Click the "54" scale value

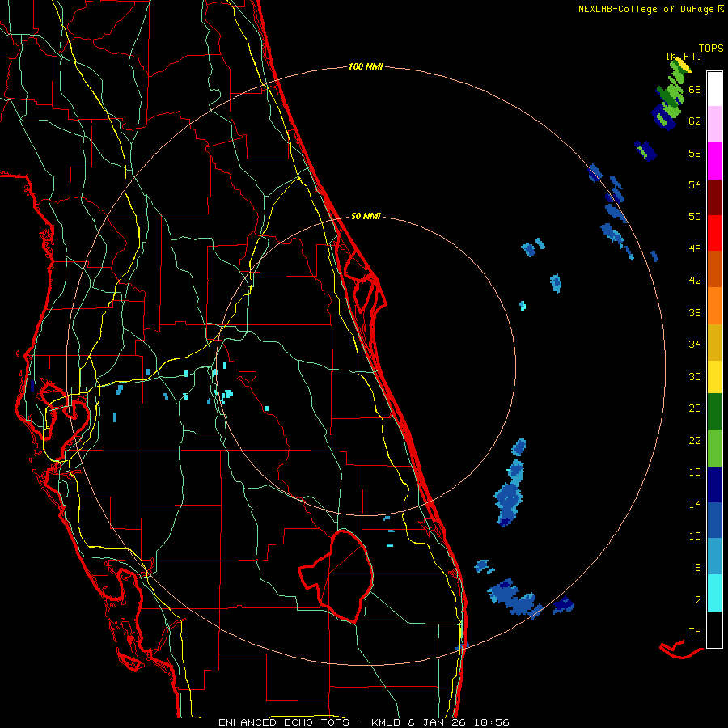coord(695,184)
